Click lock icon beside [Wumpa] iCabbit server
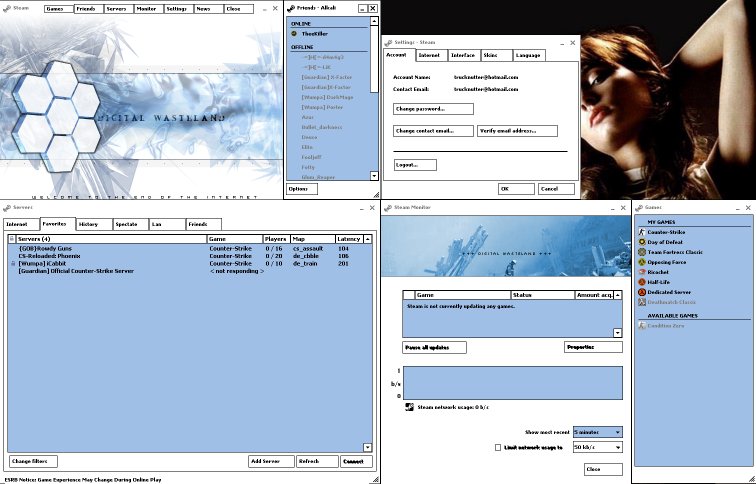This screenshot has height=484, width=756. pos(13,264)
